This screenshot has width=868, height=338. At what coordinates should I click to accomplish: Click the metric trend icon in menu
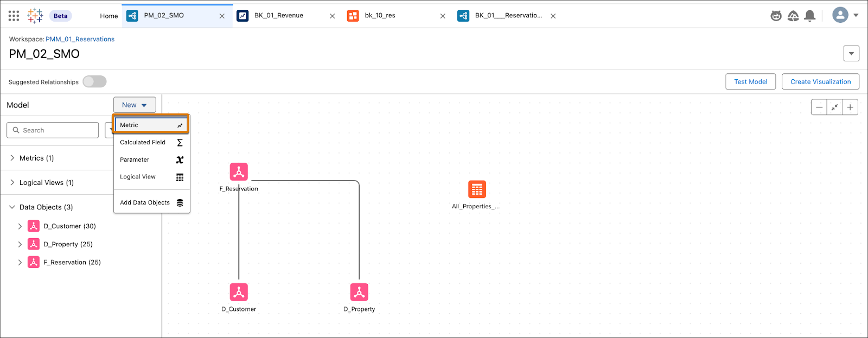180,125
